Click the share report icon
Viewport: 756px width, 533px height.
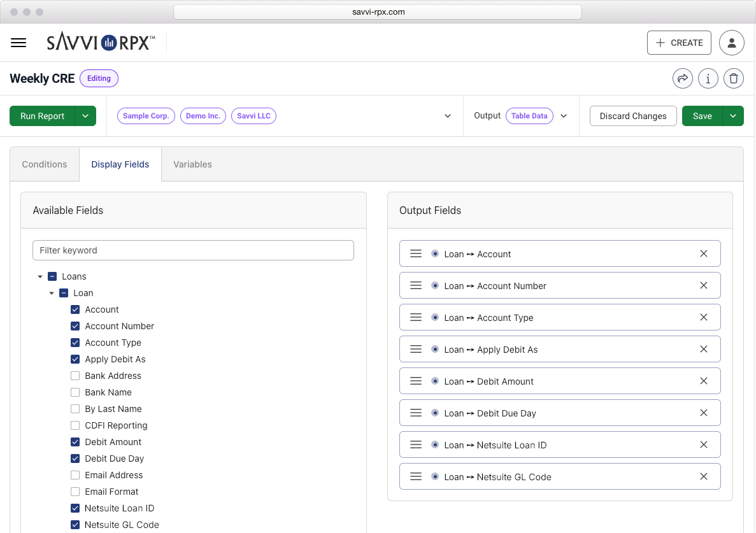pyautogui.click(x=683, y=78)
